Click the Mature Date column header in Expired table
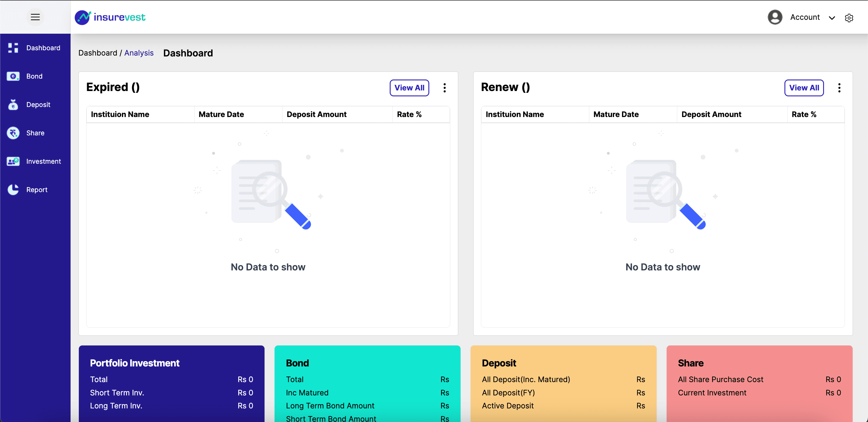The height and width of the screenshot is (422, 868). pos(221,114)
